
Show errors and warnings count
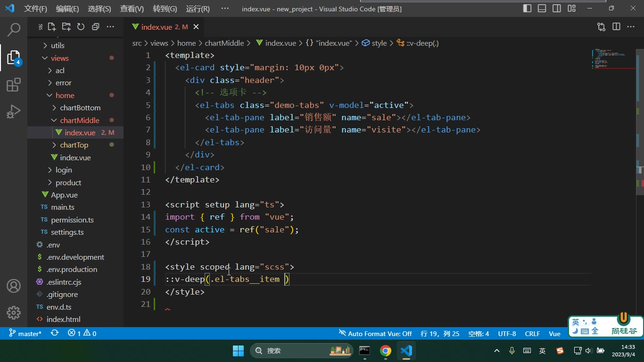(x=82, y=333)
